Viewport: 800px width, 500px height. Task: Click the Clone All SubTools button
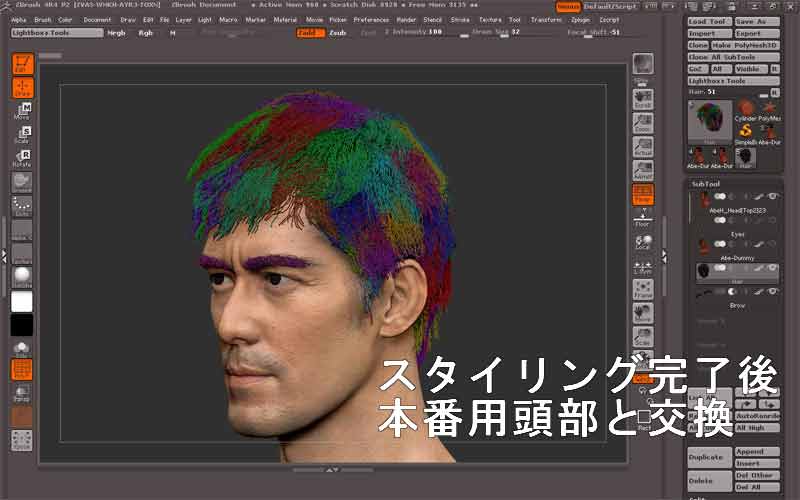tap(734, 57)
